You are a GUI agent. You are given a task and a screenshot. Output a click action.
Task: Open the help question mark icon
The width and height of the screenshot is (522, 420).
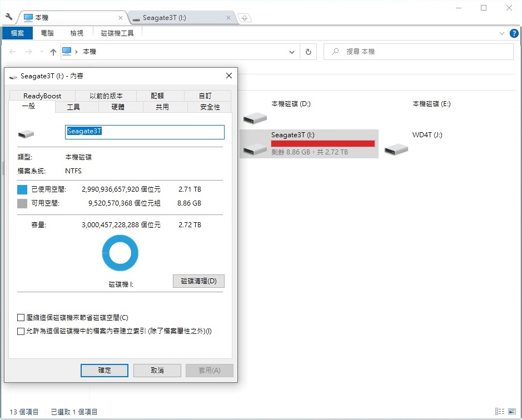tap(514, 33)
